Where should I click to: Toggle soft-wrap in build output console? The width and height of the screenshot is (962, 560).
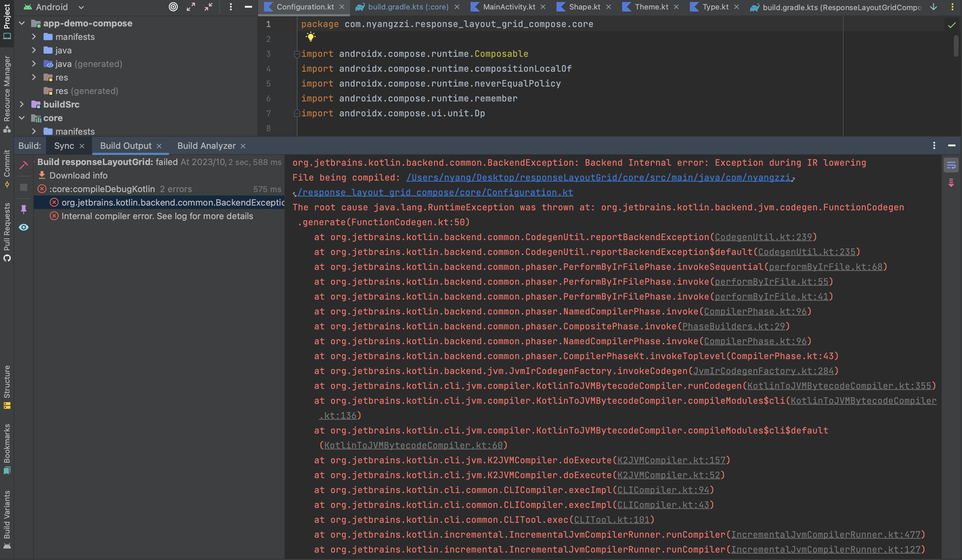951,166
